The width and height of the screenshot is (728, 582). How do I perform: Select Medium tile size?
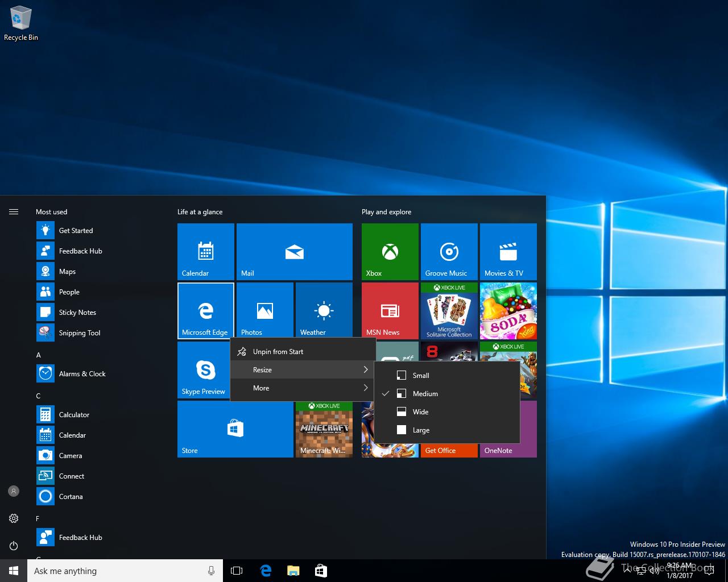(x=447, y=394)
